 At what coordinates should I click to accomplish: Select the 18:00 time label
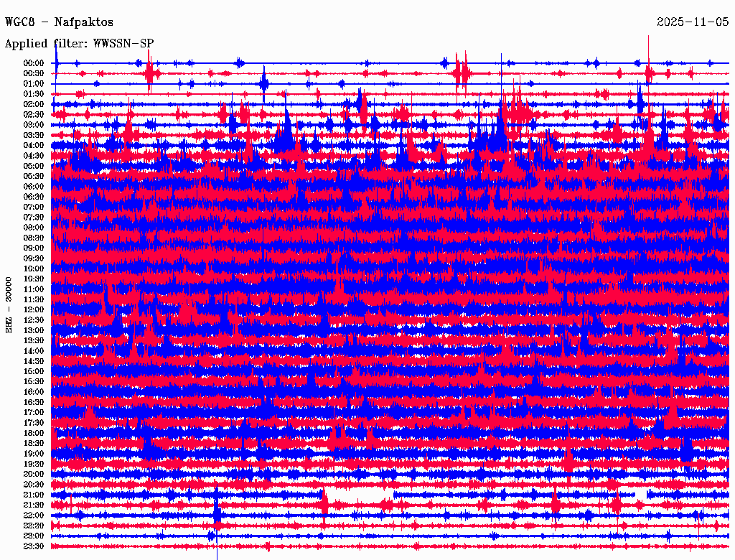tap(34, 433)
